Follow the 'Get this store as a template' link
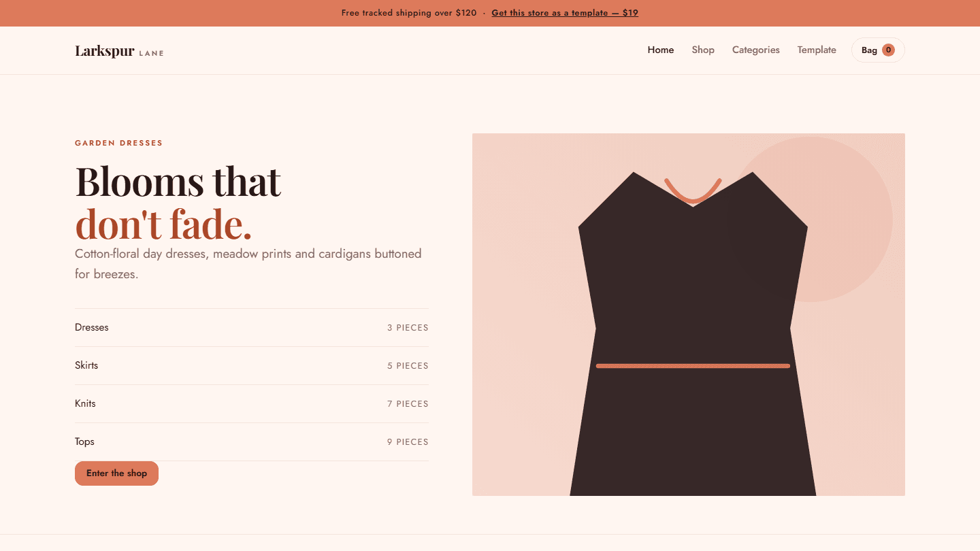The height and width of the screenshot is (551, 980). pyautogui.click(x=565, y=13)
